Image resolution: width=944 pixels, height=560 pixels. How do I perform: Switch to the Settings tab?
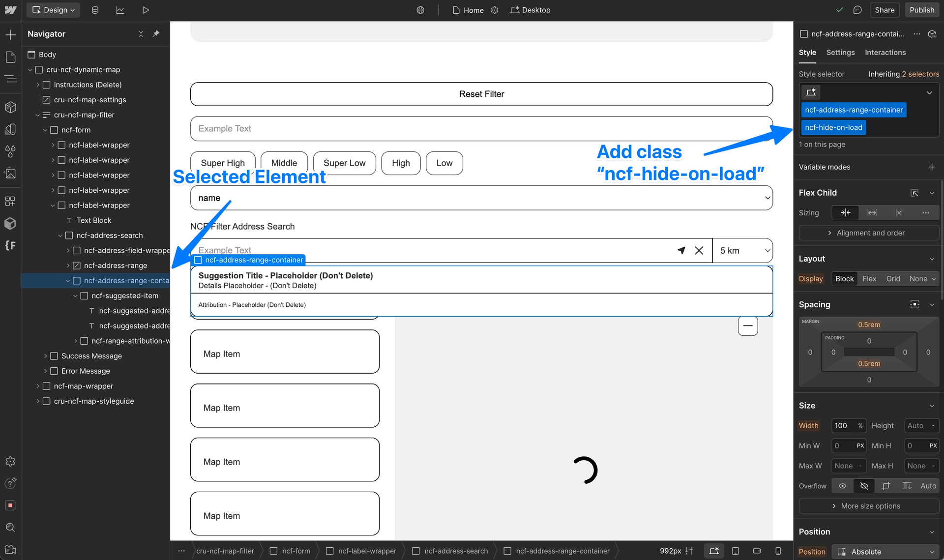840,52
